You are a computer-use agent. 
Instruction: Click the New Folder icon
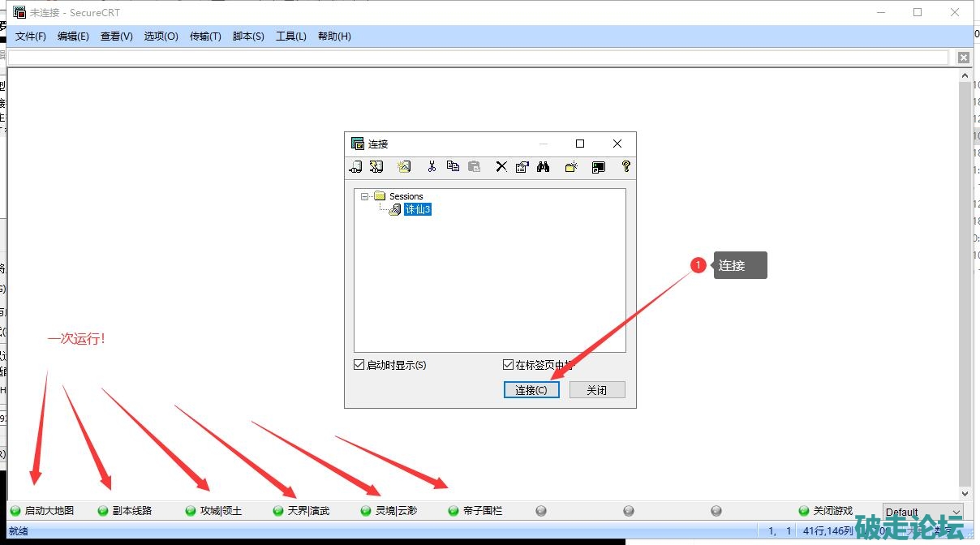tap(571, 167)
